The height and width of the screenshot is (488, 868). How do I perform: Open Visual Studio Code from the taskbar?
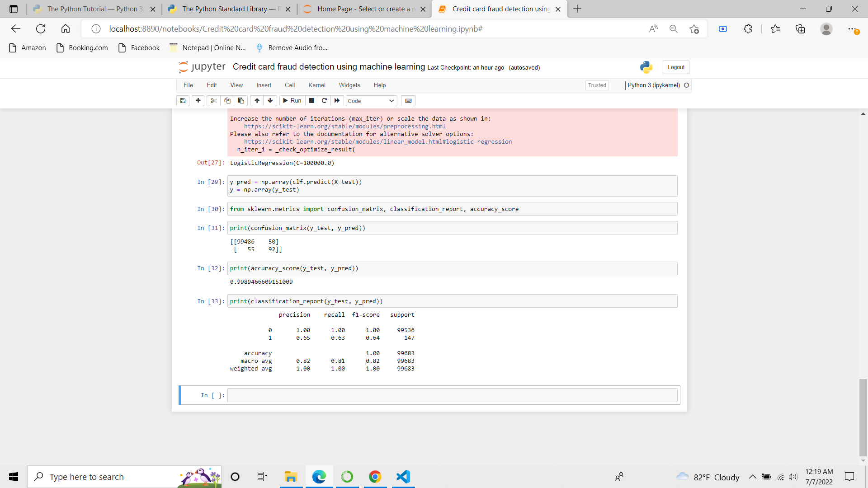pos(403,477)
